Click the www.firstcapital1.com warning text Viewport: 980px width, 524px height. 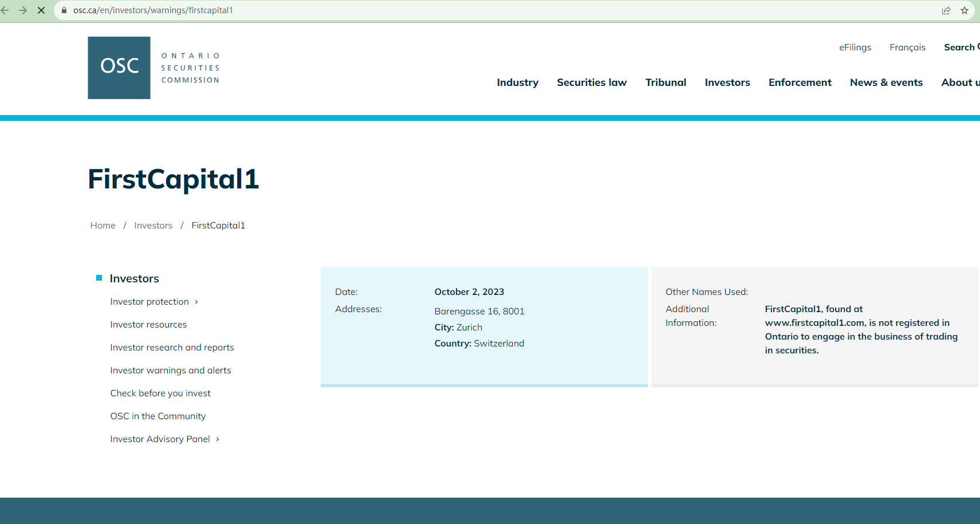click(x=861, y=330)
